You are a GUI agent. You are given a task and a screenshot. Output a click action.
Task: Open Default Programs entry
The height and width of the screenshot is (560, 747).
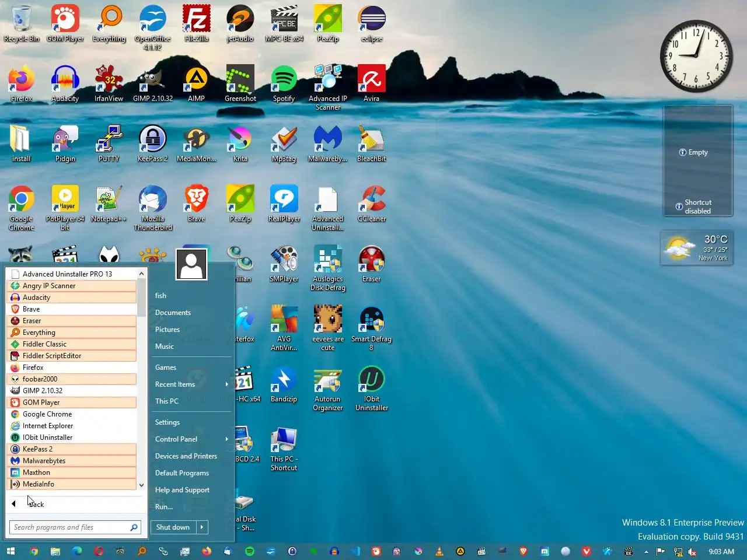click(182, 473)
